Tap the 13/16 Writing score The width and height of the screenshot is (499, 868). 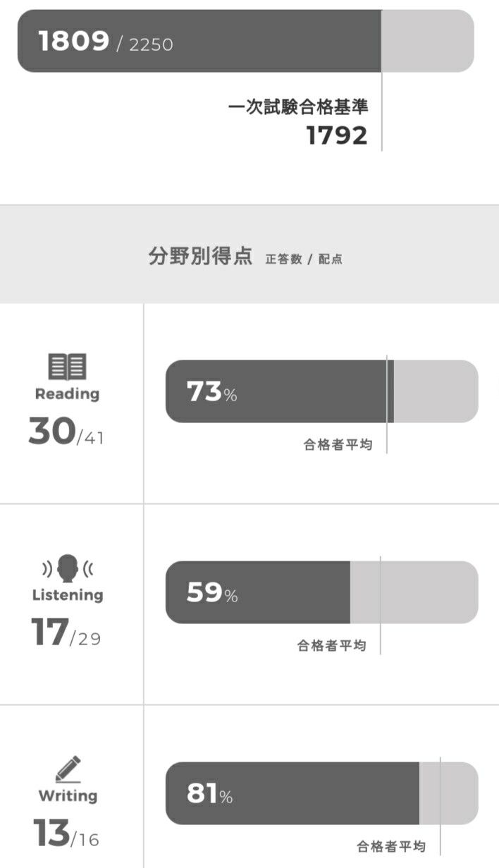coord(66,833)
